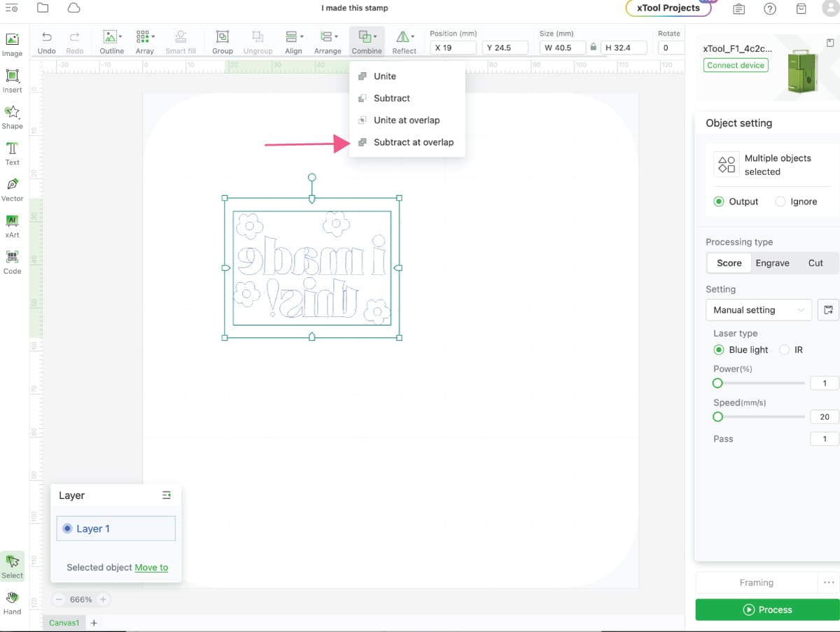This screenshot has width=840, height=632.
Task: Choose IR laser type option
Action: point(785,350)
